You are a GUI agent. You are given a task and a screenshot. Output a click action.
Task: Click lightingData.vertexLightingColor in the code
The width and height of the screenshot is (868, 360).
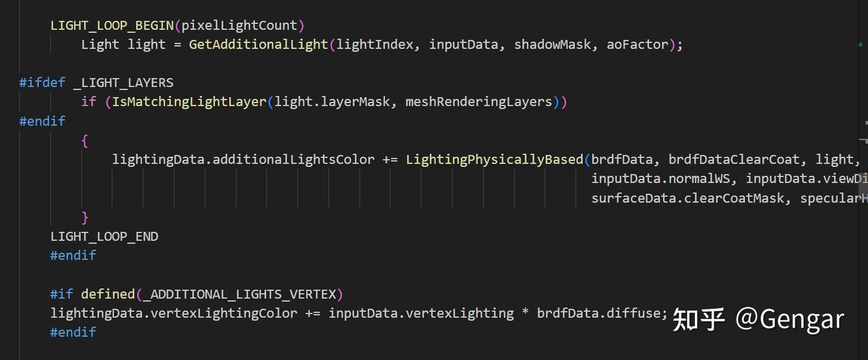[x=174, y=314]
